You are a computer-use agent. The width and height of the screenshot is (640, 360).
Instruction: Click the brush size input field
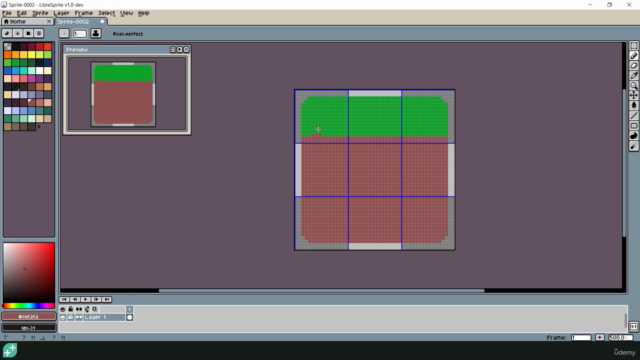80,34
